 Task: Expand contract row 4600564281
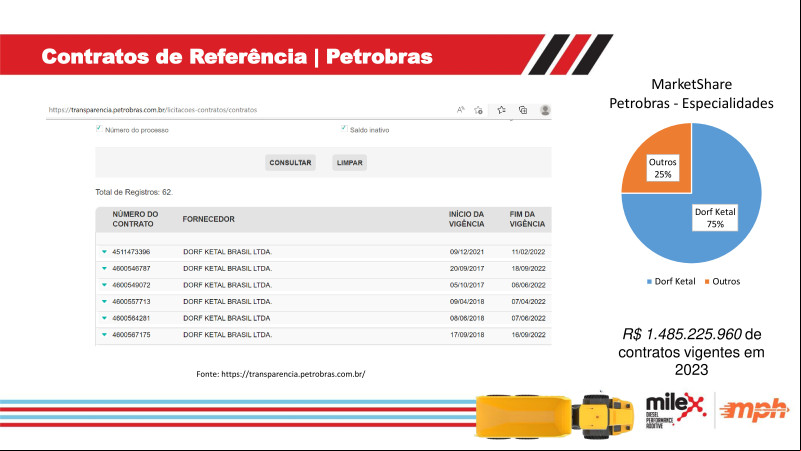pos(104,318)
